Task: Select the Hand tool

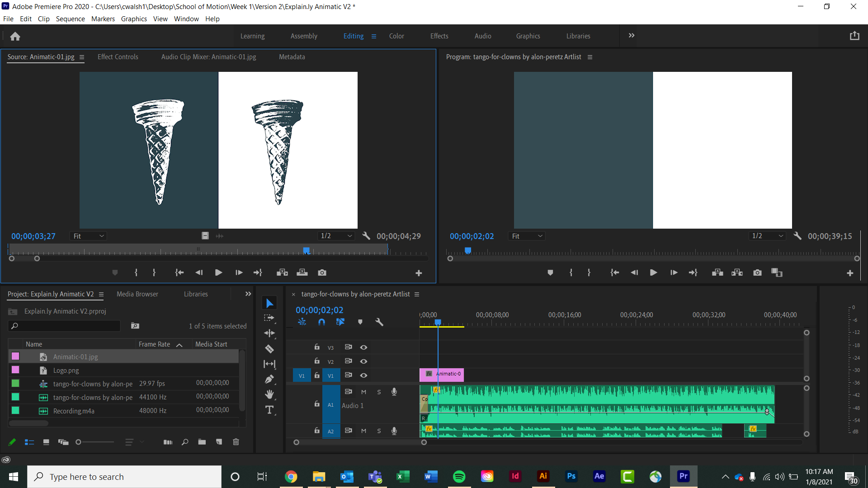Action: pyautogui.click(x=269, y=394)
